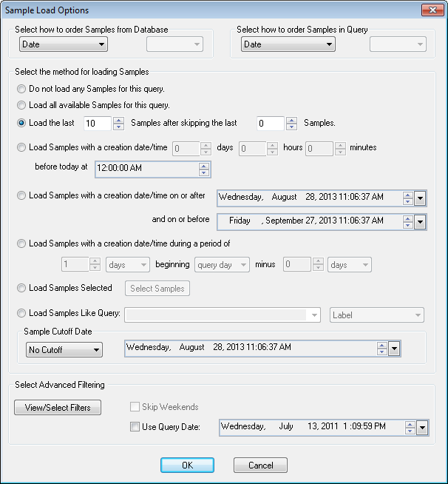
Task: Expand the query sample order Date dropdown
Action: 289,44
